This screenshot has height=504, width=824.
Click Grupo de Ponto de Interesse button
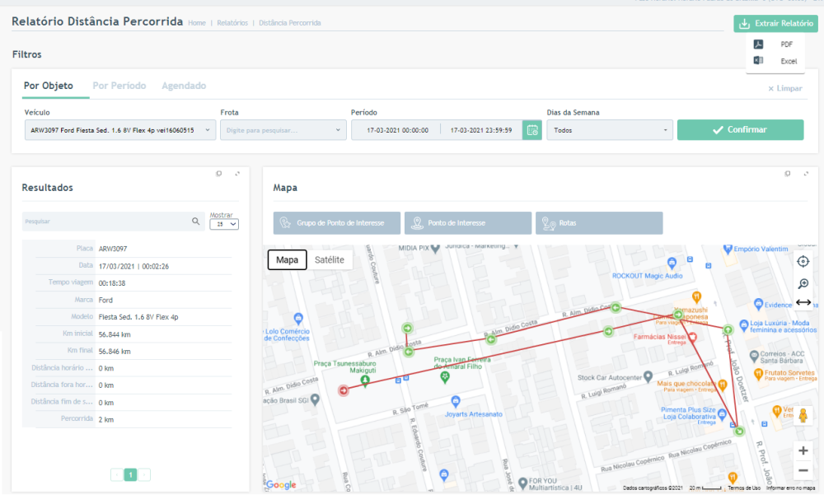[337, 223]
